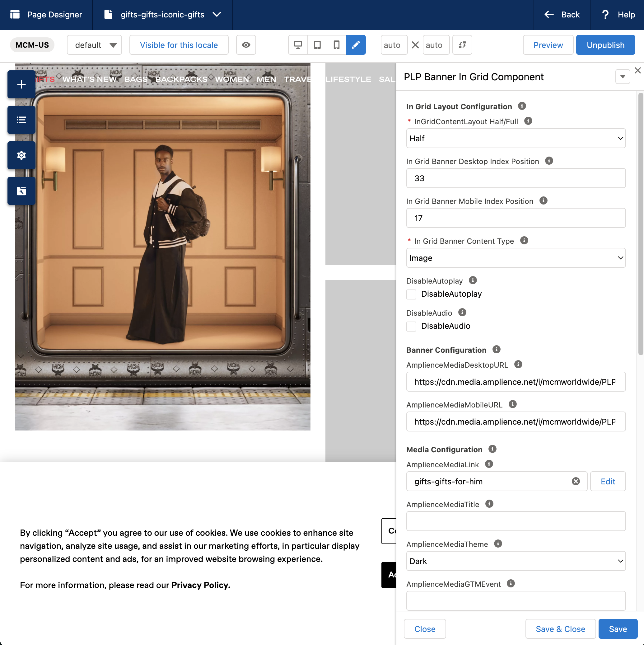Open the Privacy Policy link
Screen dimensions: 644x645
tap(199, 585)
